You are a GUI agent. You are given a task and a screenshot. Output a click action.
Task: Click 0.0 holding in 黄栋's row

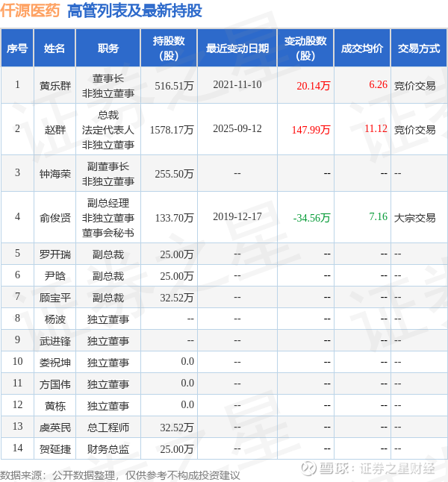tap(187, 404)
